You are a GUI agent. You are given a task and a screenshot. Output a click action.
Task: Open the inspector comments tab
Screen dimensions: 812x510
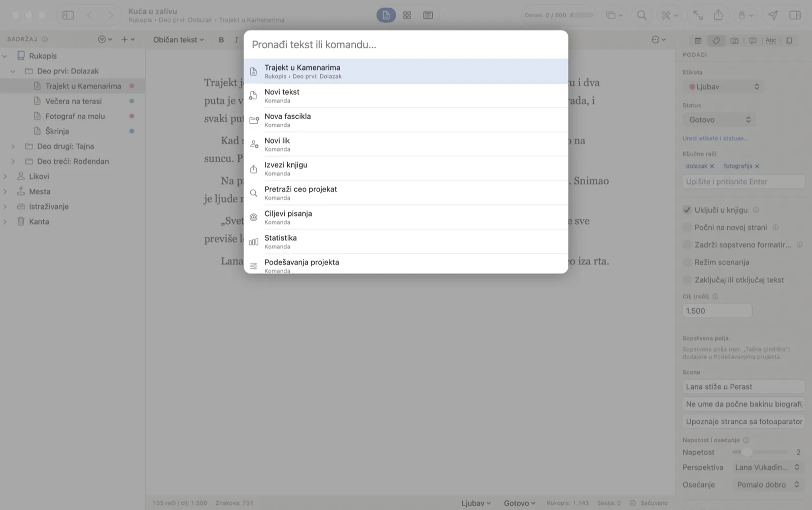tap(753, 41)
